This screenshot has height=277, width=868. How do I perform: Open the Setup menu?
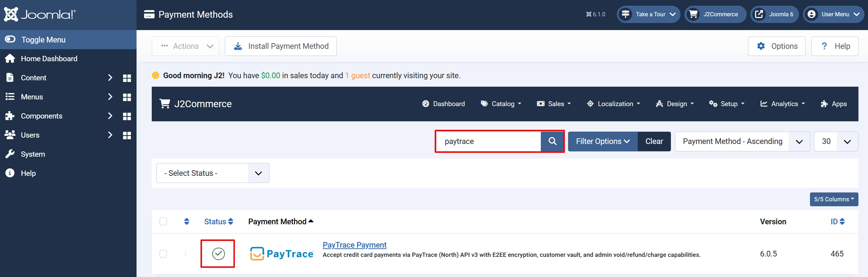(727, 104)
